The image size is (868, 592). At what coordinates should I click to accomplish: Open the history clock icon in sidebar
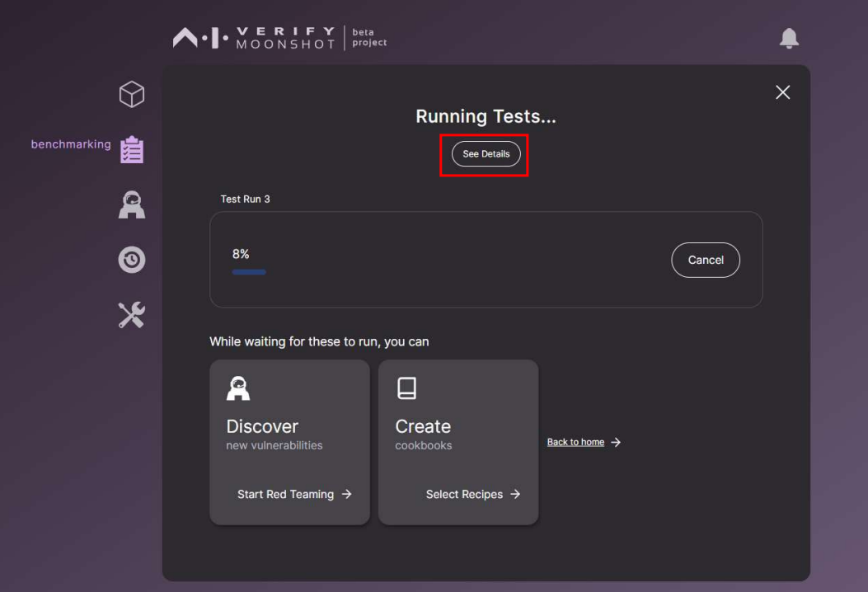point(131,259)
